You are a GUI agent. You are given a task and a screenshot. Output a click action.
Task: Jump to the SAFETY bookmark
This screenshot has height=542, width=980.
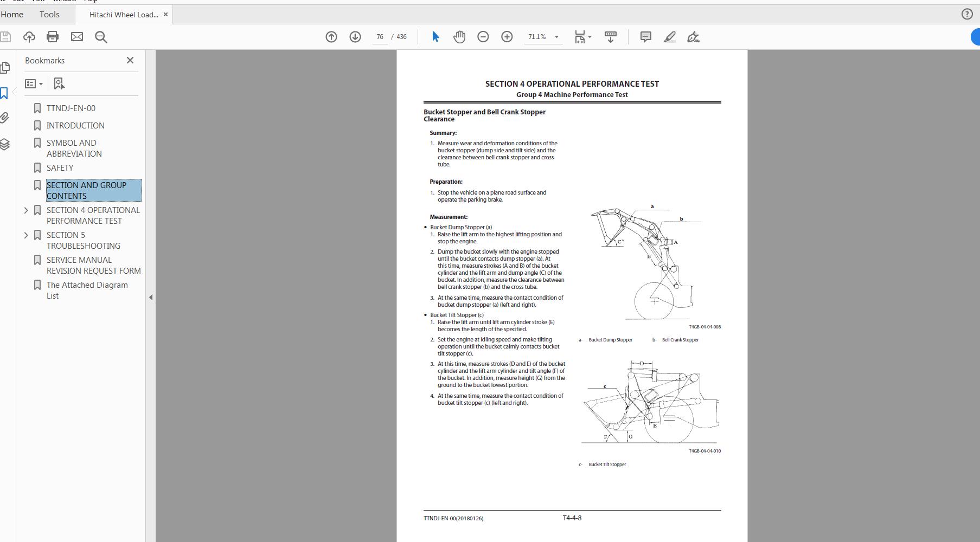coord(60,168)
